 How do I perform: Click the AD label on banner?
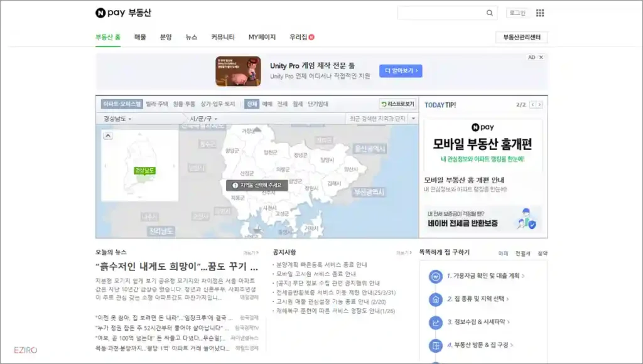(x=531, y=57)
